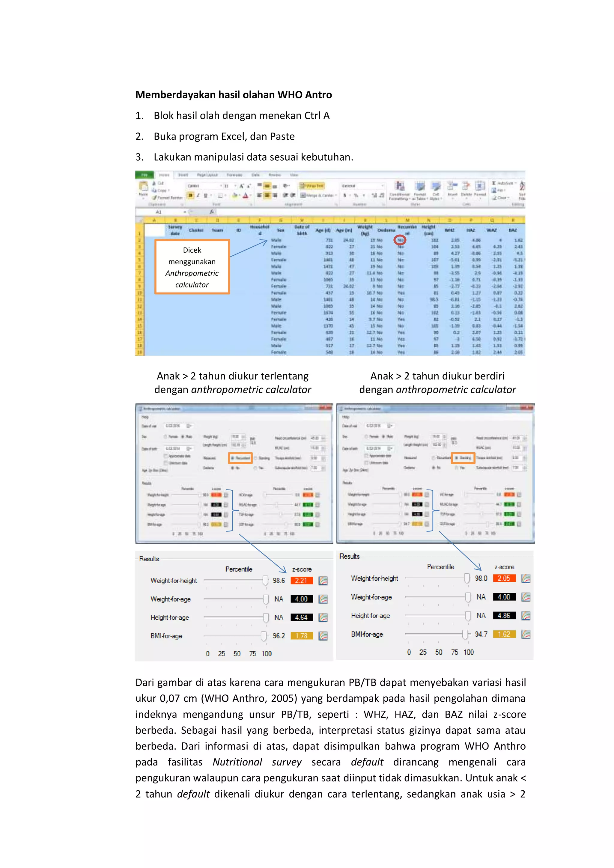Select the Recumbent radio button in left calculator

(233, 458)
